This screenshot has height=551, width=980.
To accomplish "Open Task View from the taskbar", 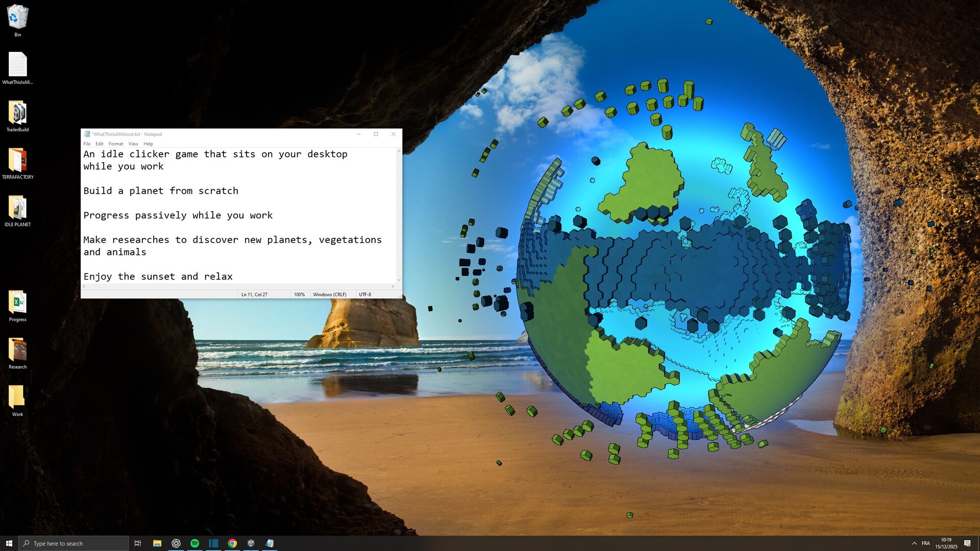I will click(137, 543).
